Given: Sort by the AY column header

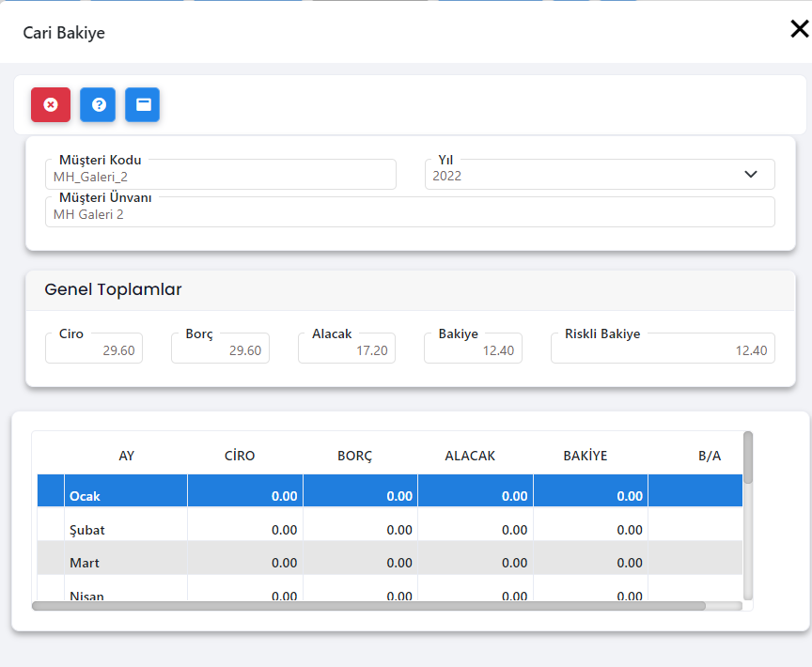Looking at the screenshot, I should 126,456.
